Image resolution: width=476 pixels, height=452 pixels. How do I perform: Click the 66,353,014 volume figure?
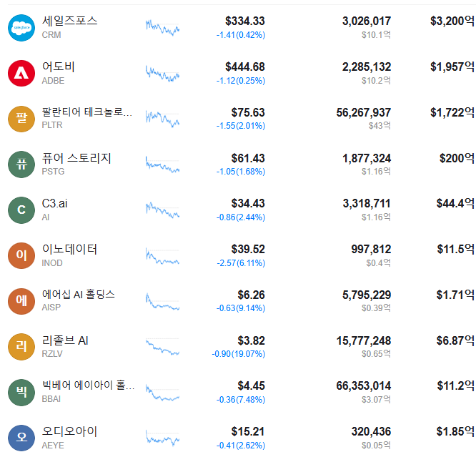coord(364,385)
